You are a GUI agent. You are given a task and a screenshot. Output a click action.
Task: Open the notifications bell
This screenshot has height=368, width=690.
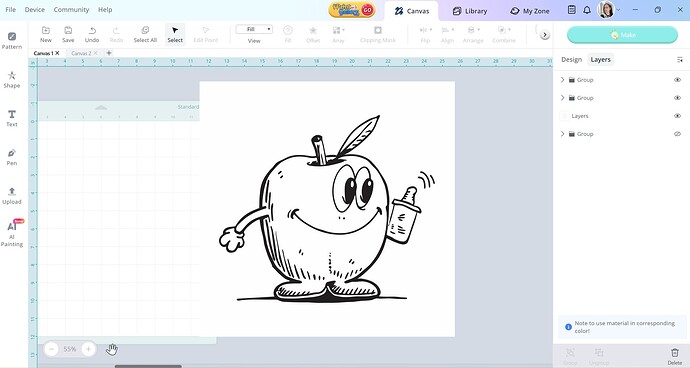pyautogui.click(x=587, y=10)
